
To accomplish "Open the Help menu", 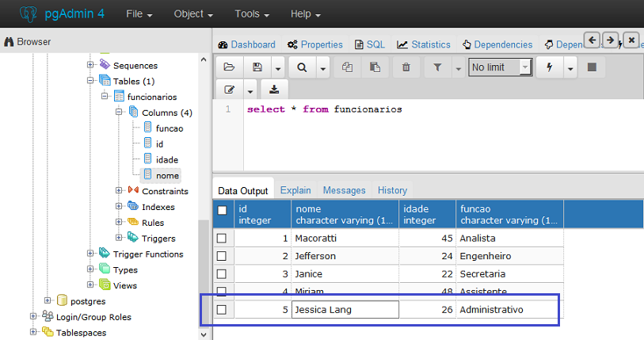I will (305, 14).
